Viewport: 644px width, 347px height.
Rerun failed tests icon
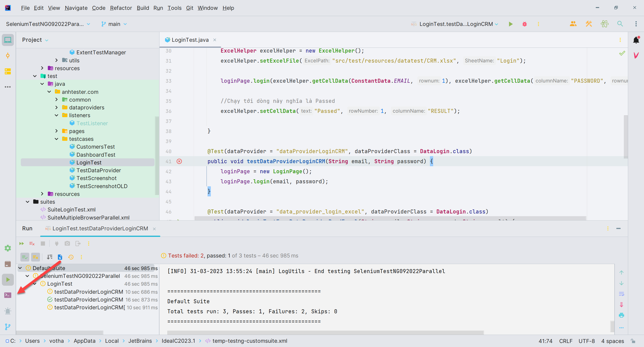(32, 243)
